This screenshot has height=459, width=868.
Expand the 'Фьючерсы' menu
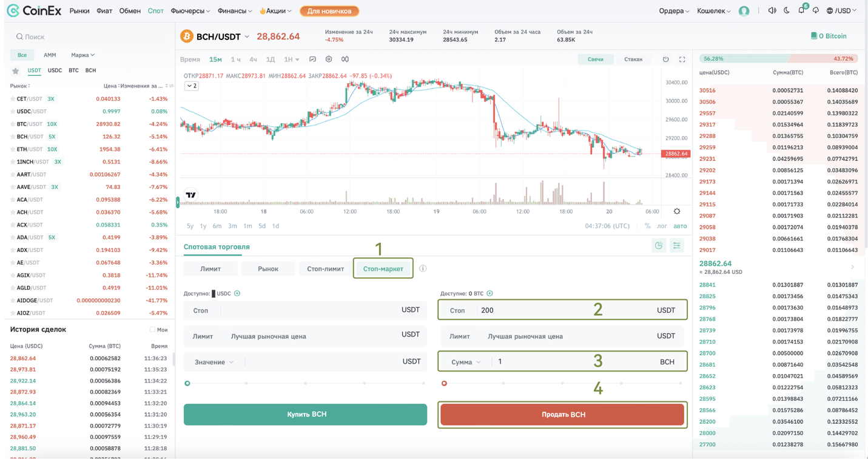190,11
